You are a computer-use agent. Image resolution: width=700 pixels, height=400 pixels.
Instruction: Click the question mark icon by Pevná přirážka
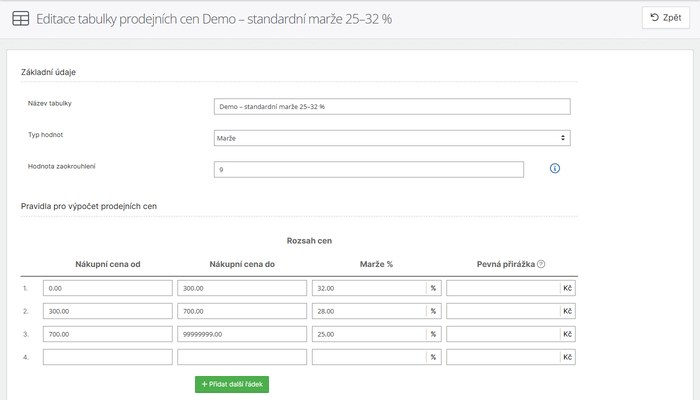pyautogui.click(x=541, y=264)
